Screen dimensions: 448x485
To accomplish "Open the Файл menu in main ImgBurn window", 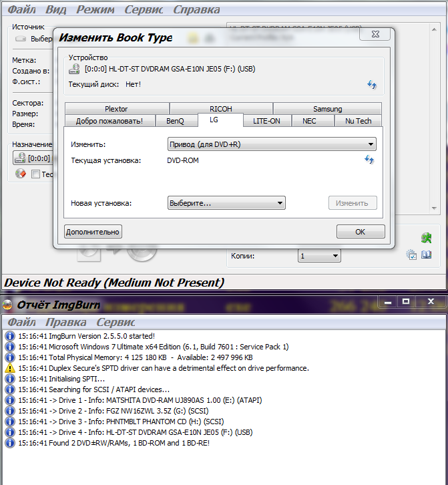I will tap(21, 9).
